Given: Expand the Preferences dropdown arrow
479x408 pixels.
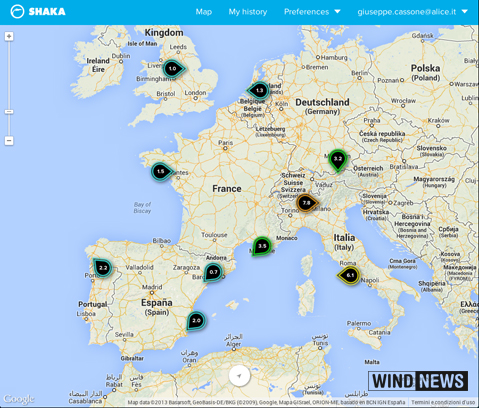Looking at the screenshot, I should [337, 12].
